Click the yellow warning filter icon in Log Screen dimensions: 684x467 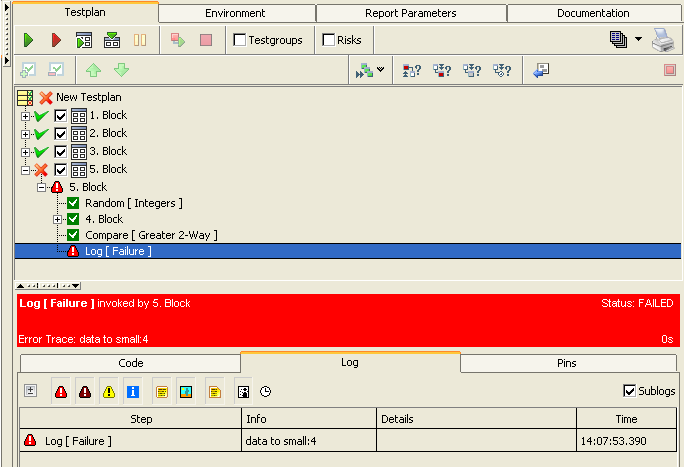coord(109,391)
